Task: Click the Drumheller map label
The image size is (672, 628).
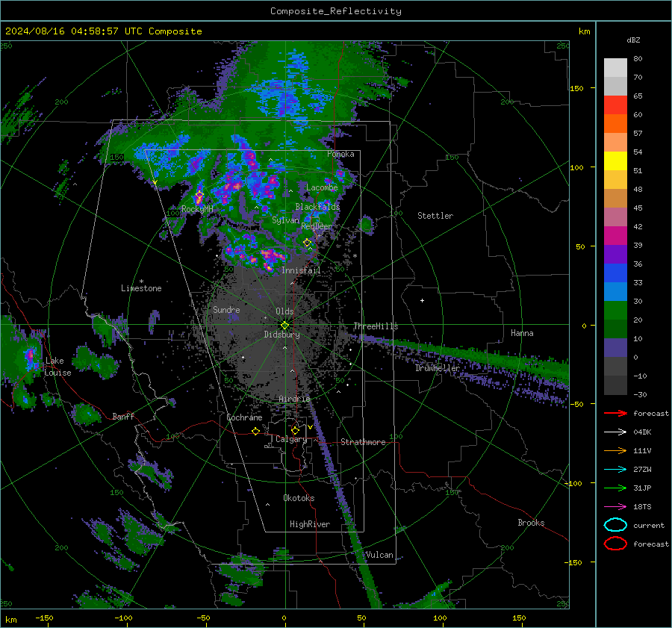Action: pos(438,368)
